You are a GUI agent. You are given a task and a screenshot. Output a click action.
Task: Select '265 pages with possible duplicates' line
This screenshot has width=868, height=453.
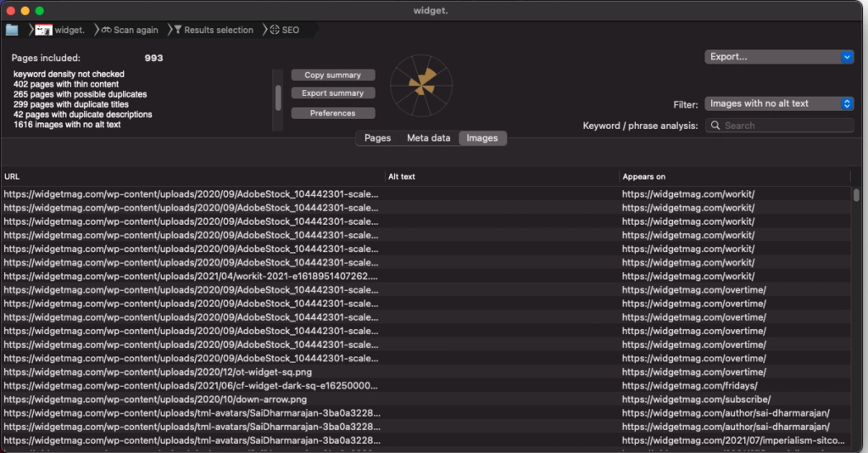(x=81, y=94)
